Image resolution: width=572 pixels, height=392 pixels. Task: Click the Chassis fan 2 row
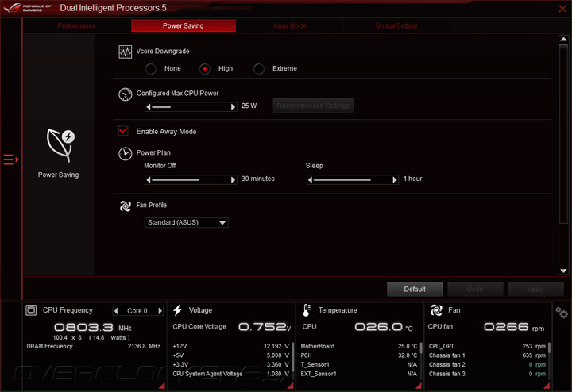tap(487, 365)
